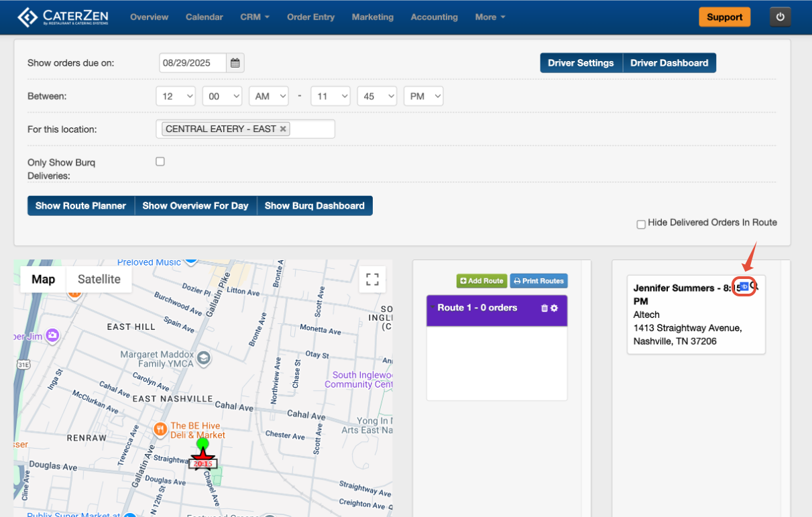Open Route 1 settings gear
Image resolution: width=812 pixels, height=517 pixels.
pyautogui.click(x=555, y=308)
